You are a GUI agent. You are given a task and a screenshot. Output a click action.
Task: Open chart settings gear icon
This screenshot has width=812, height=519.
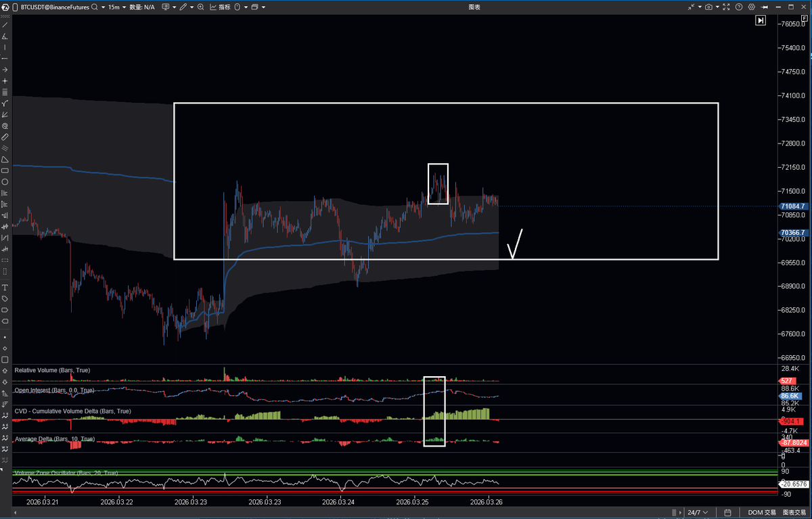click(751, 7)
